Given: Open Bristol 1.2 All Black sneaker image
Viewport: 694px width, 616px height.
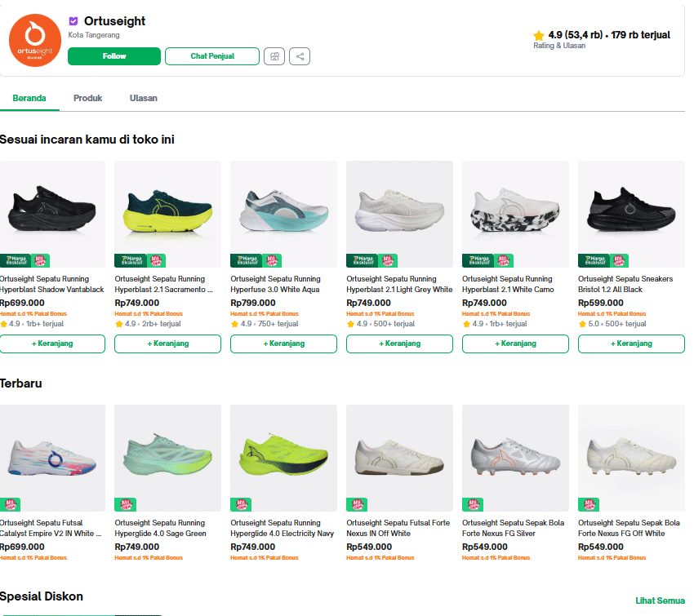Looking at the screenshot, I should coord(632,214).
